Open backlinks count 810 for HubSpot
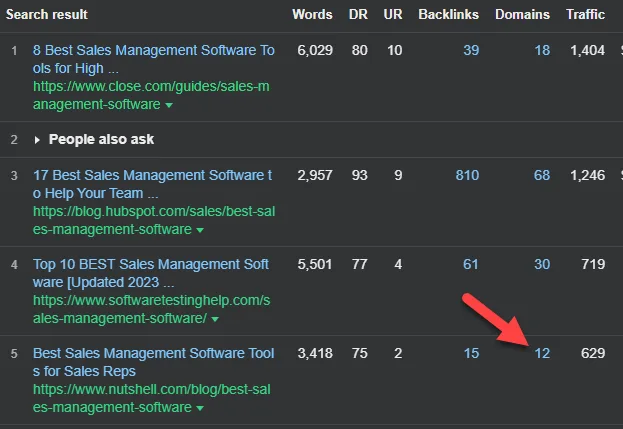This screenshot has width=623, height=429. click(467, 176)
